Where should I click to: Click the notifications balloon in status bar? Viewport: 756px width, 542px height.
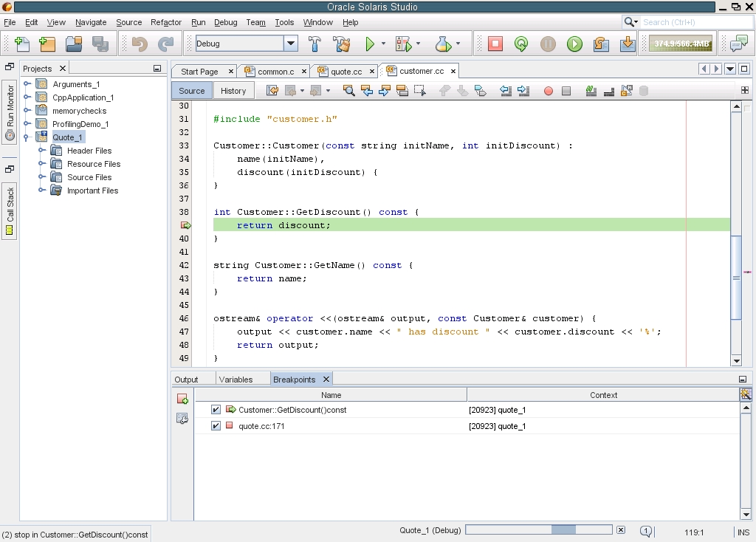click(x=646, y=532)
